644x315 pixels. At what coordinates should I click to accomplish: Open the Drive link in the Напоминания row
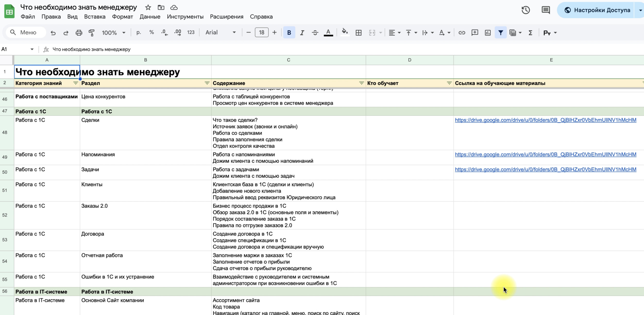tap(545, 155)
